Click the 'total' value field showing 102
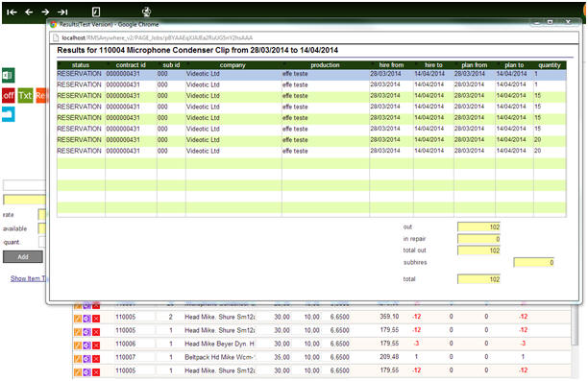588x381 pixels. pyautogui.click(x=478, y=279)
